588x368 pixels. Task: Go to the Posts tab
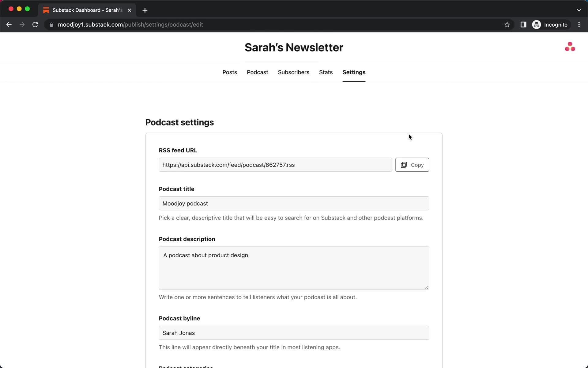230,72
